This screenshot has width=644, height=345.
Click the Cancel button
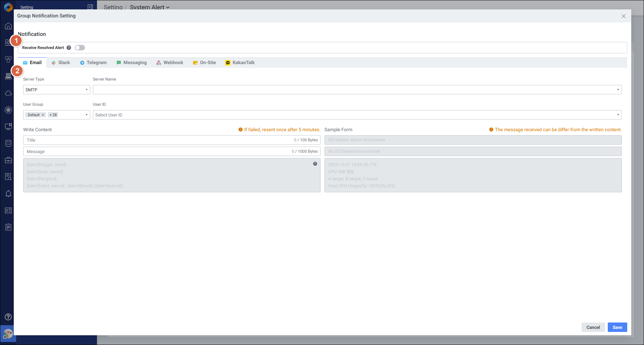point(593,327)
